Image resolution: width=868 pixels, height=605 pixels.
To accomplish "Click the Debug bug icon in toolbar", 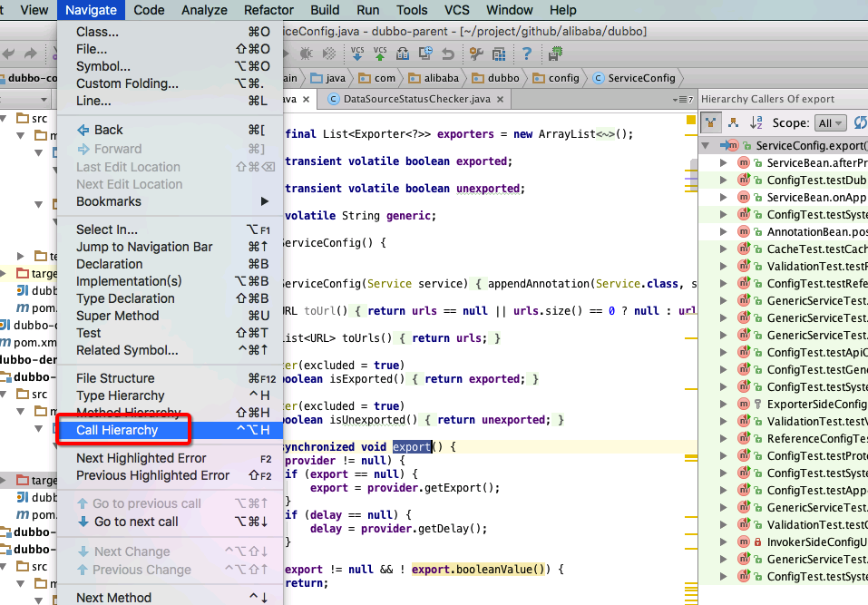I will coord(307,54).
